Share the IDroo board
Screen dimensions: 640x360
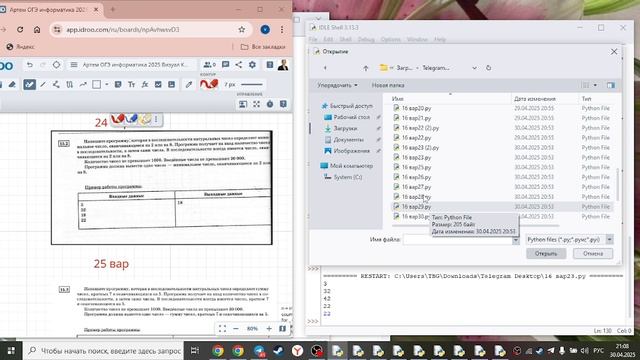[239, 64]
